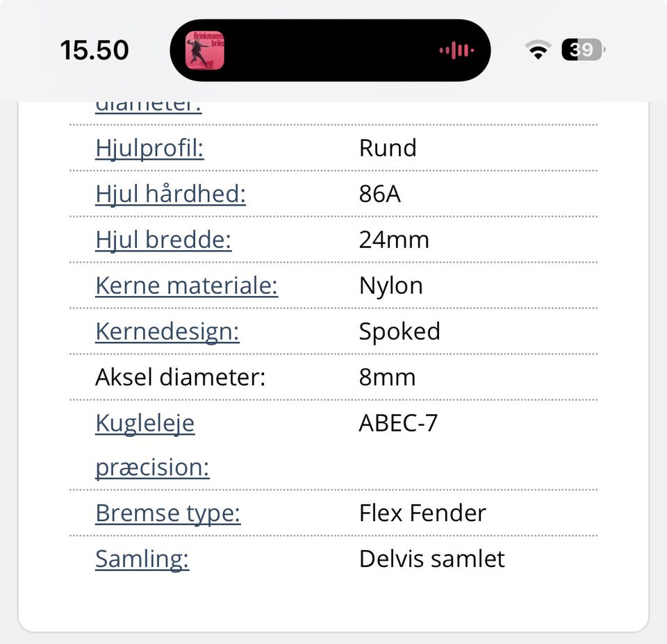Screen dimensions: 667x644
Task: Select the Spoked value text
Action: tap(400, 331)
